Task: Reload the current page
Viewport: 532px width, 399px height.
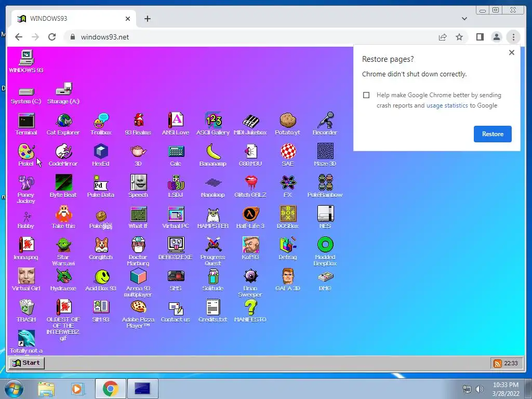Action: point(52,37)
